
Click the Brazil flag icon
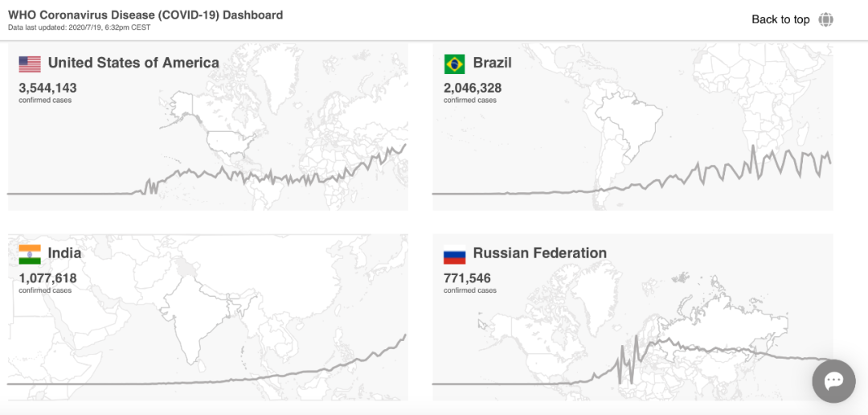click(x=454, y=64)
